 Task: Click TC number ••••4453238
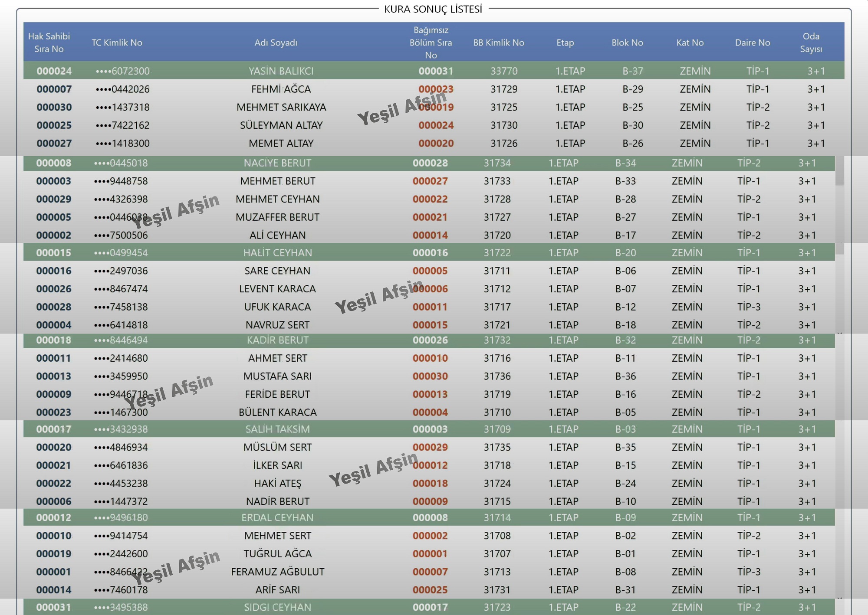tap(121, 483)
